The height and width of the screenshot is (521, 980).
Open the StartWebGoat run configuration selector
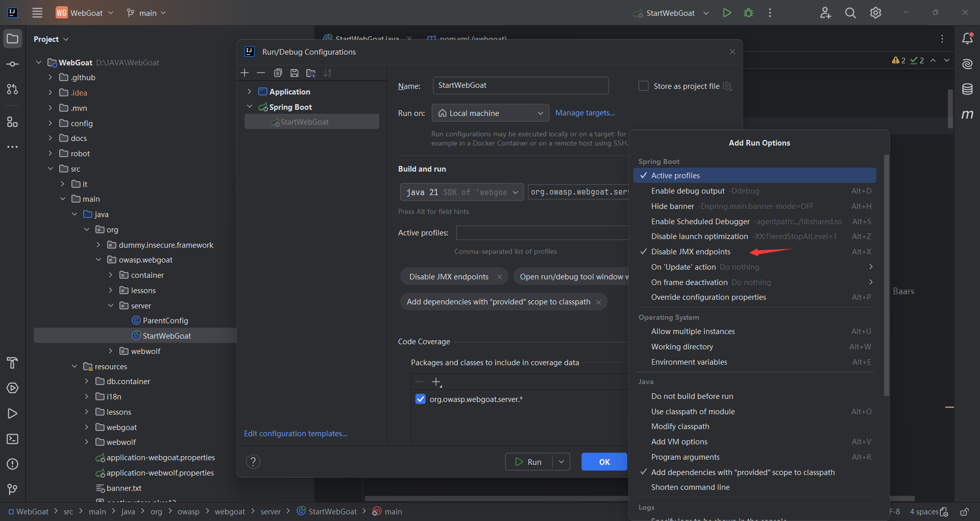[671, 13]
